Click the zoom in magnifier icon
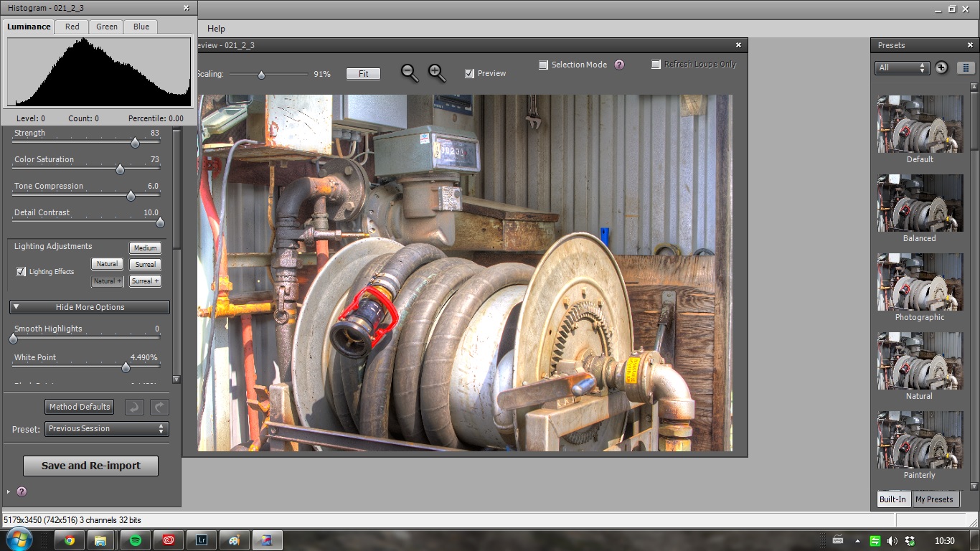The height and width of the screenshot is (551, 980). [x=436, y=72]
